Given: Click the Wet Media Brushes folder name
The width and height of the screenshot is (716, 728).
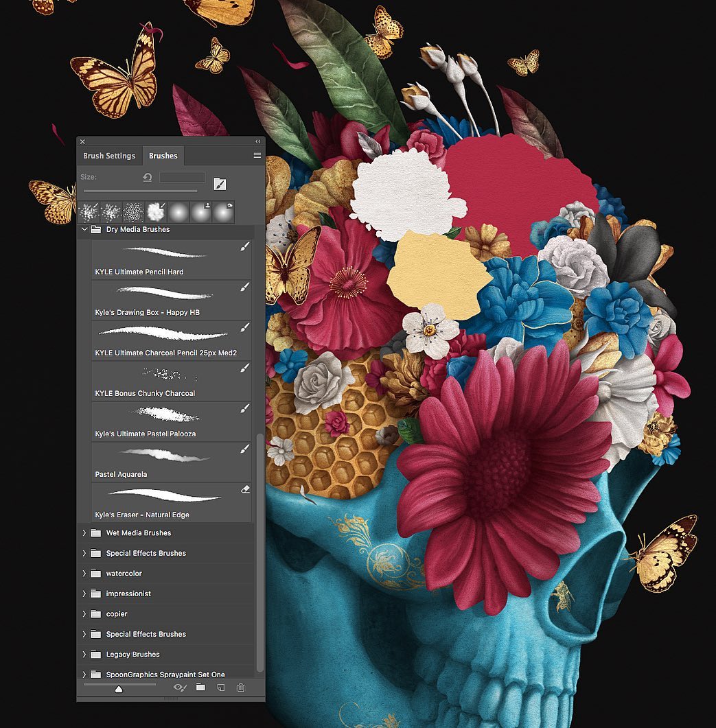Looking at the screenshot, I should [x=139, y=533].
